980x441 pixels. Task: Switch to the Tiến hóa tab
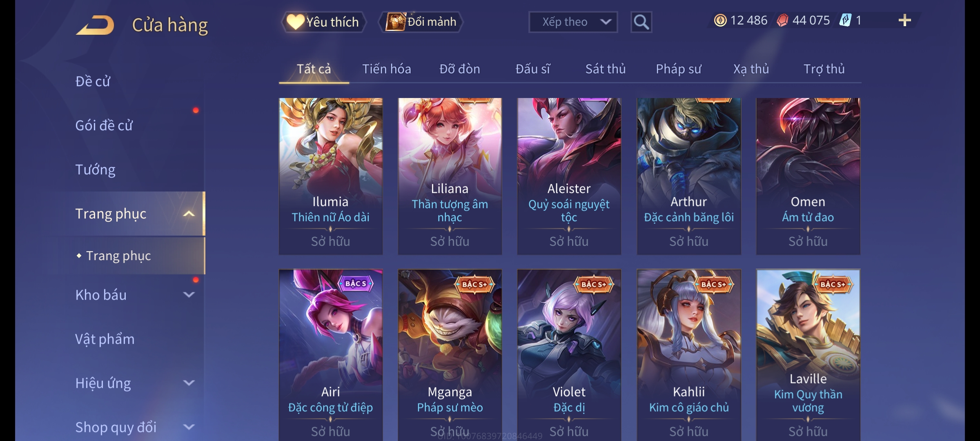[387, 69]
